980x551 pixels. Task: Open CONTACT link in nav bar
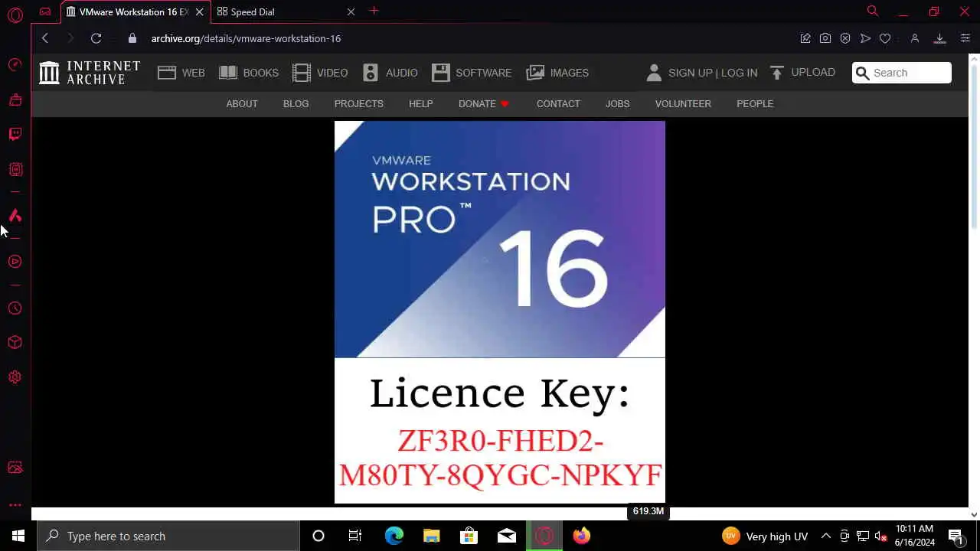pyautogui.click(x=558, y=103)
